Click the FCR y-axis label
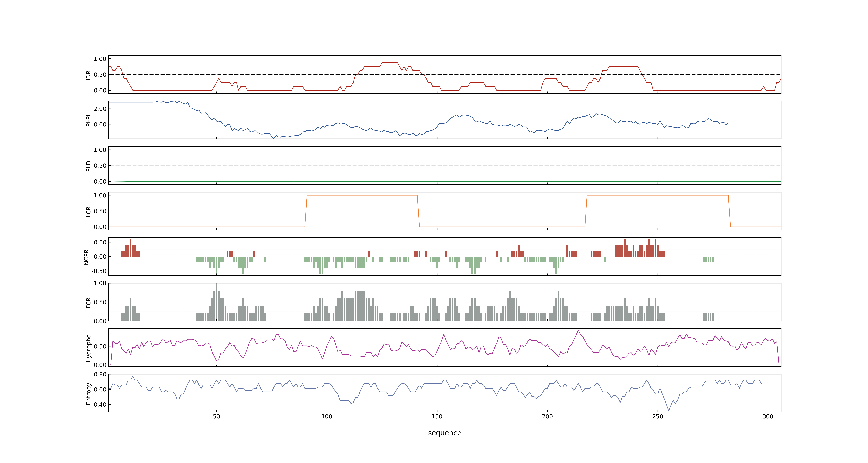 coord(88,302)
